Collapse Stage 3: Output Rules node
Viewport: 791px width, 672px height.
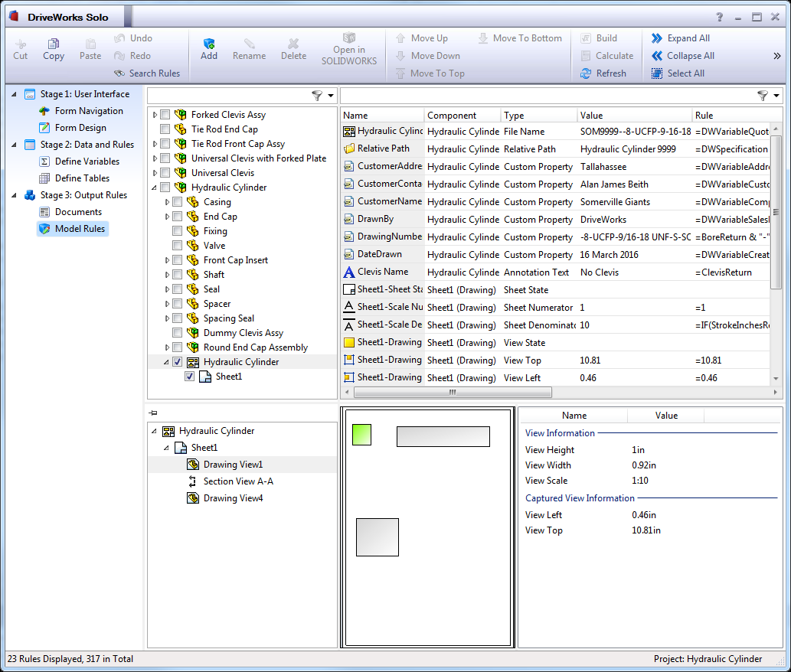point(14,195)
